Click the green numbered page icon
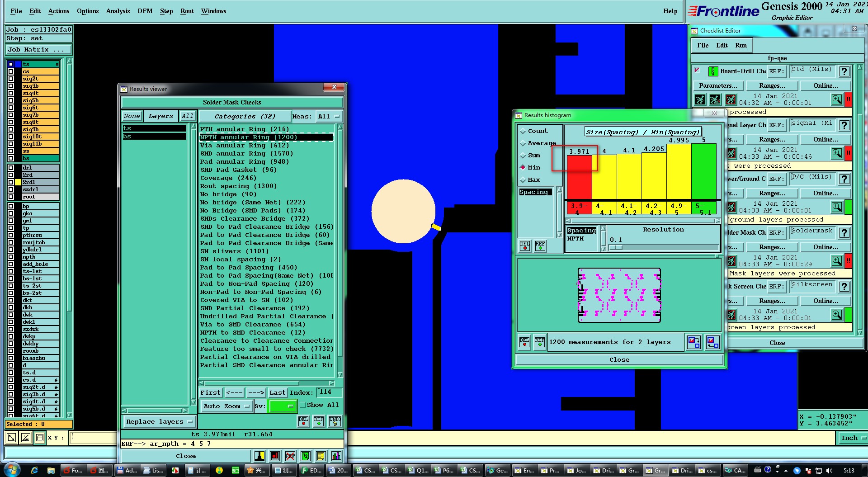868x477 pixels. pyautogui.click(x=306, y=456)
